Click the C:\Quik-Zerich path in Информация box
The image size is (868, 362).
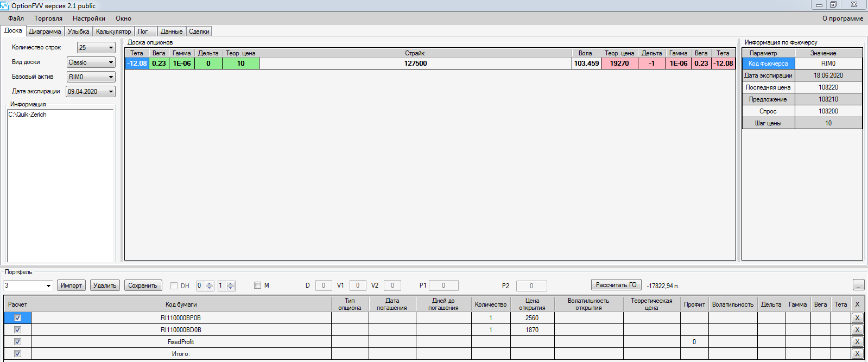tap(27, 115)
